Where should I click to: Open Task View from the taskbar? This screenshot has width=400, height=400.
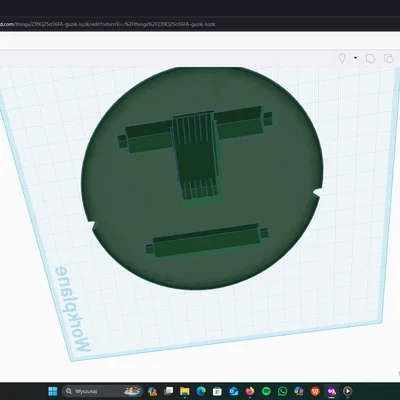point(169,391)
